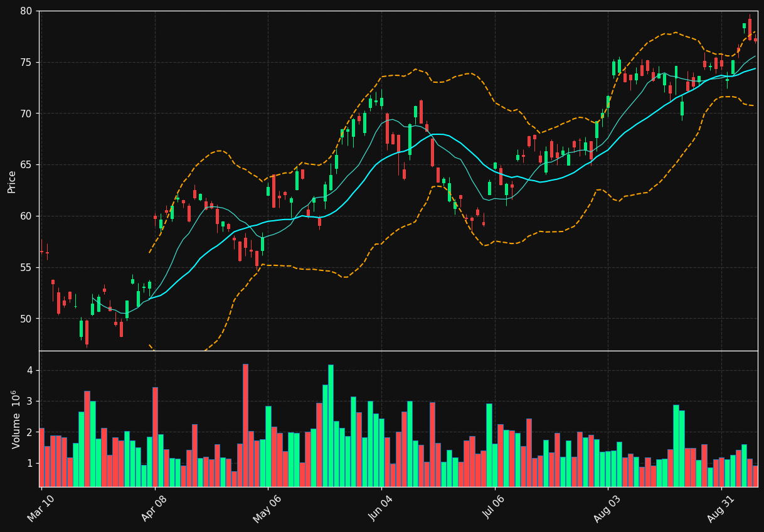764x532 pixels.
Task: Click the tallest red volume bar
Action: tap(245, 425)
